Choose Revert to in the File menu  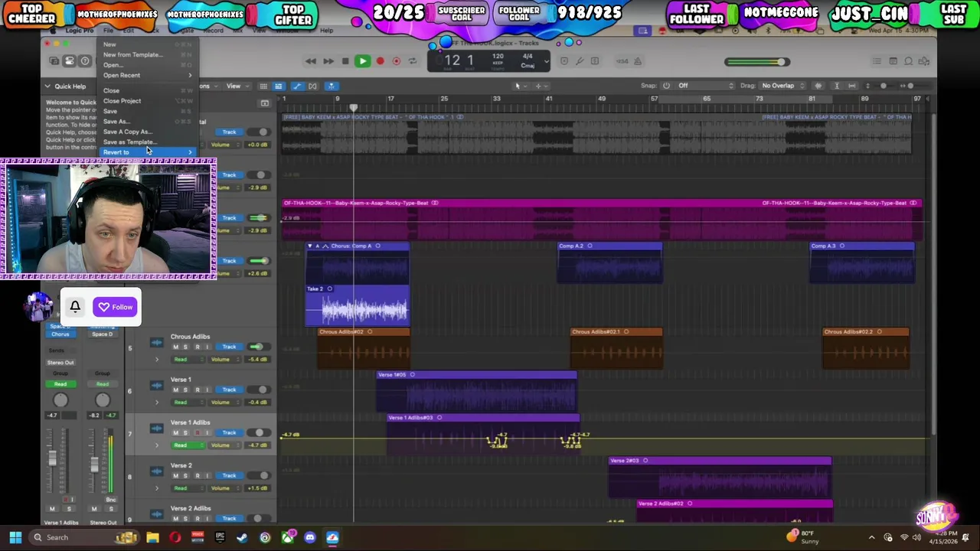pos(148,152)
